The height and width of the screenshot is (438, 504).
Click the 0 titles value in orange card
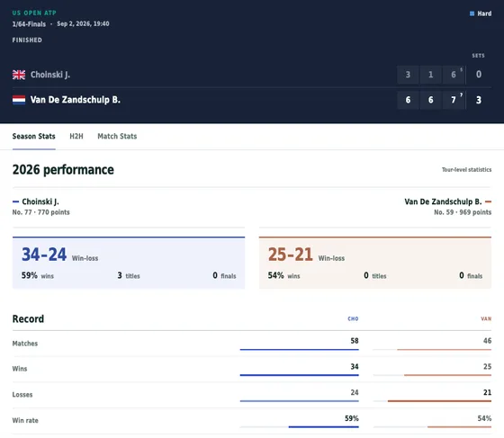point(375,275)
